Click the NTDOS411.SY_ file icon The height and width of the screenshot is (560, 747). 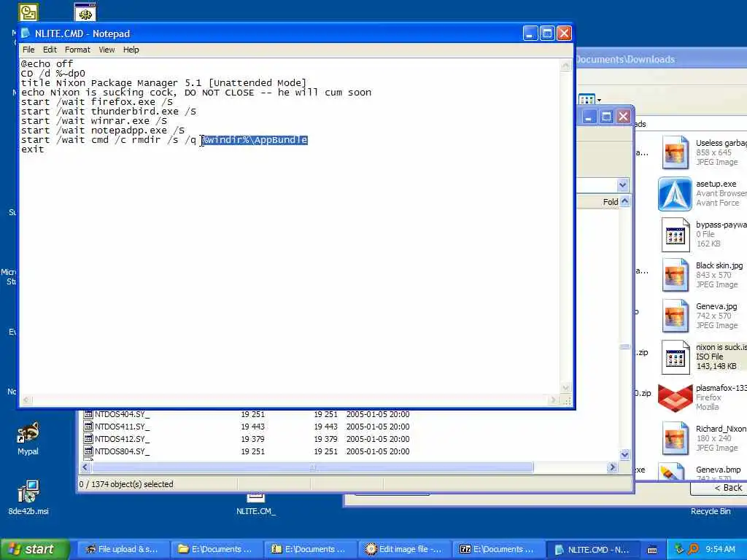coord(88,427)
